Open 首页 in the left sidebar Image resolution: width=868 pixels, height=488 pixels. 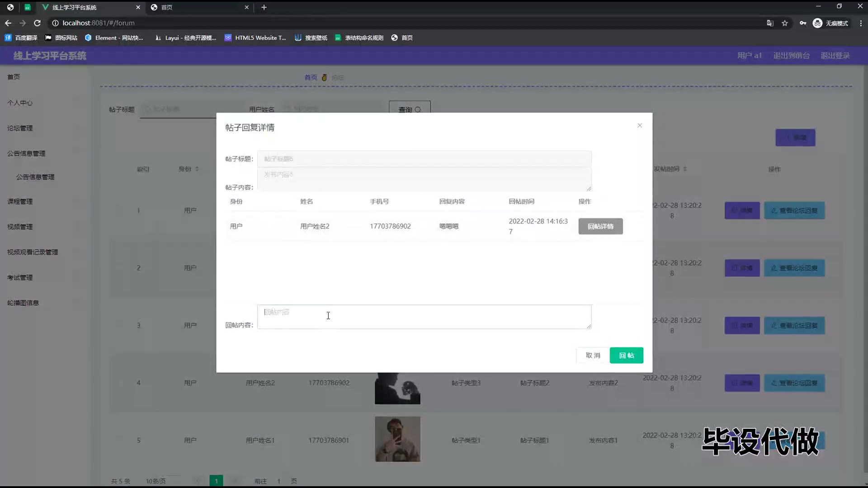coord(14,77)
